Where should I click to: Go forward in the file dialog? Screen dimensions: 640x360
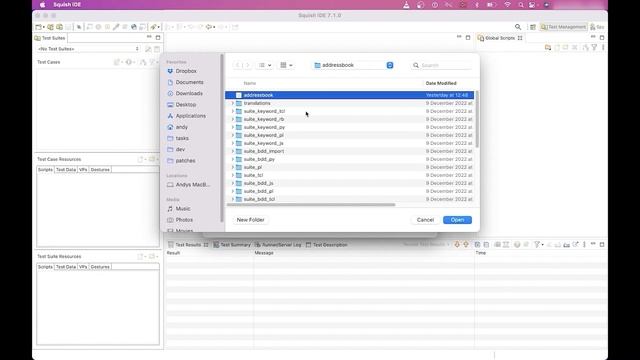click(247, 65)
